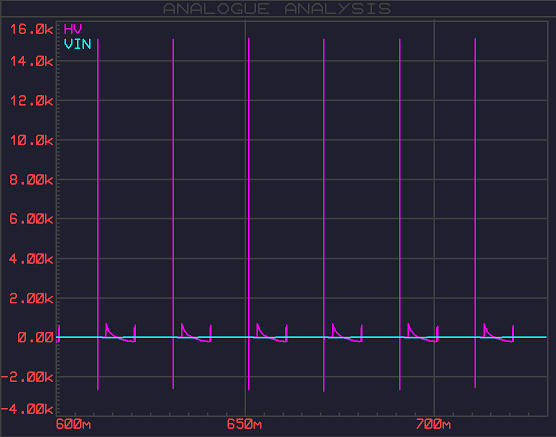Select the VIN trace label
The width and height of the screenshot is (556, 437).
point(78,44)
